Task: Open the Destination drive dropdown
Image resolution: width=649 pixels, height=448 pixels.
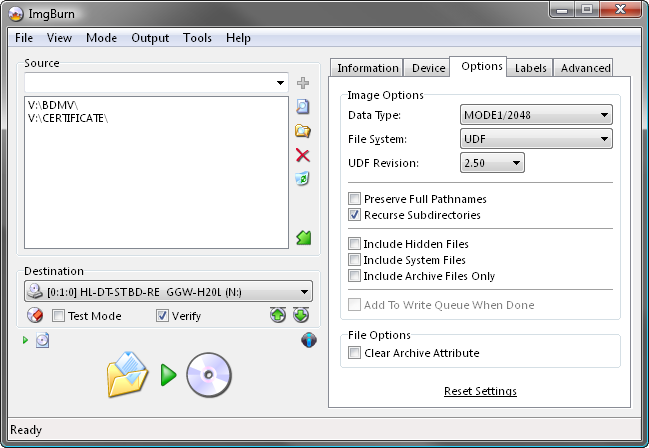Action: point(304,292)
